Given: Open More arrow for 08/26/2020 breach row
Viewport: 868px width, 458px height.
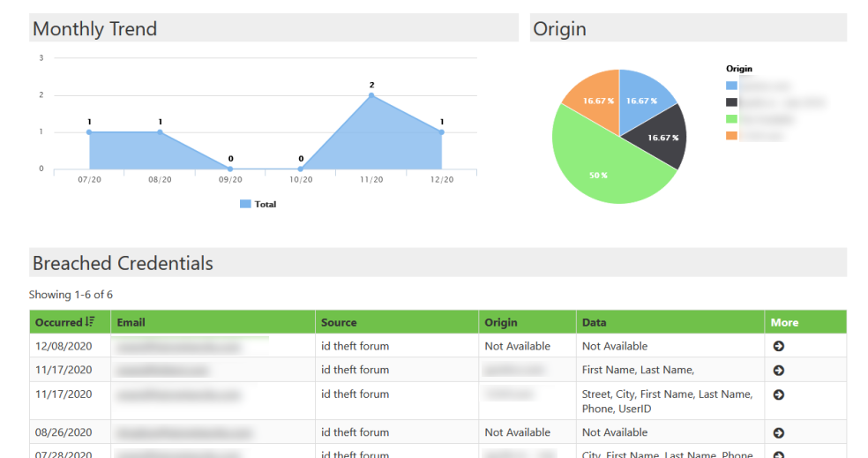Looking at the screenshot, I should (778, 433).
